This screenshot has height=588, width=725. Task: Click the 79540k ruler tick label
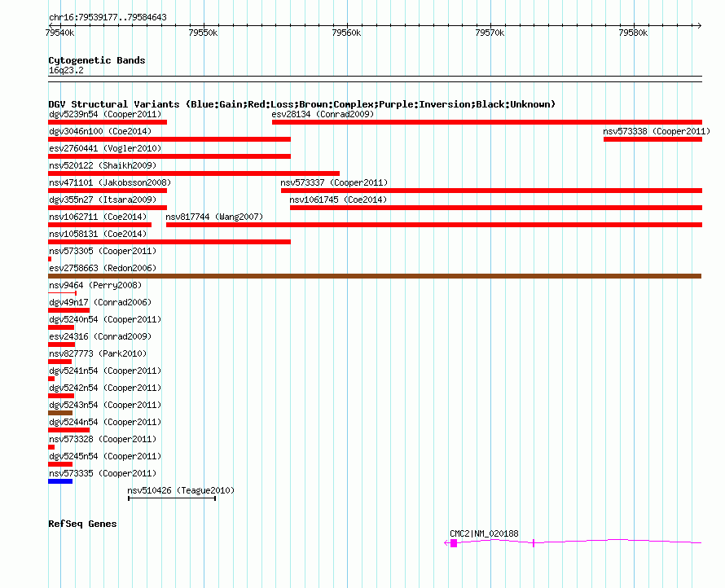click(59, 33)
